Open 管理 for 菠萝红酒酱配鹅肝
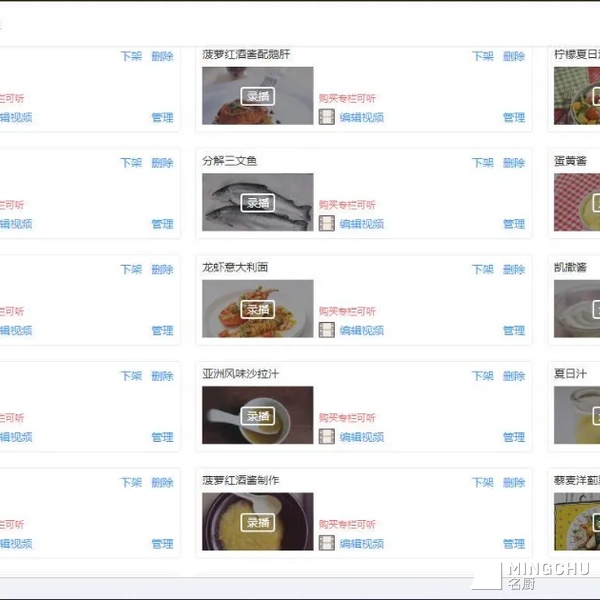Screen dimensions: 600x600 [514, 117]
